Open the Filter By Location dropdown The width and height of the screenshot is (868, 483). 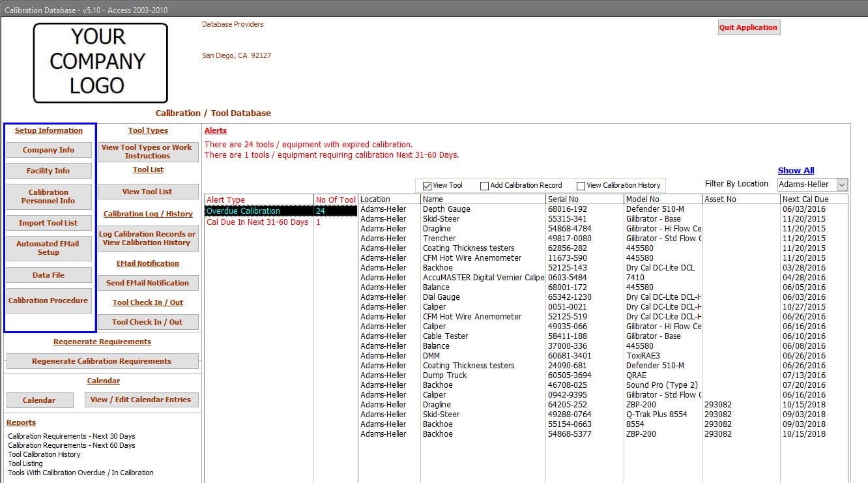(x=842, y=184)
